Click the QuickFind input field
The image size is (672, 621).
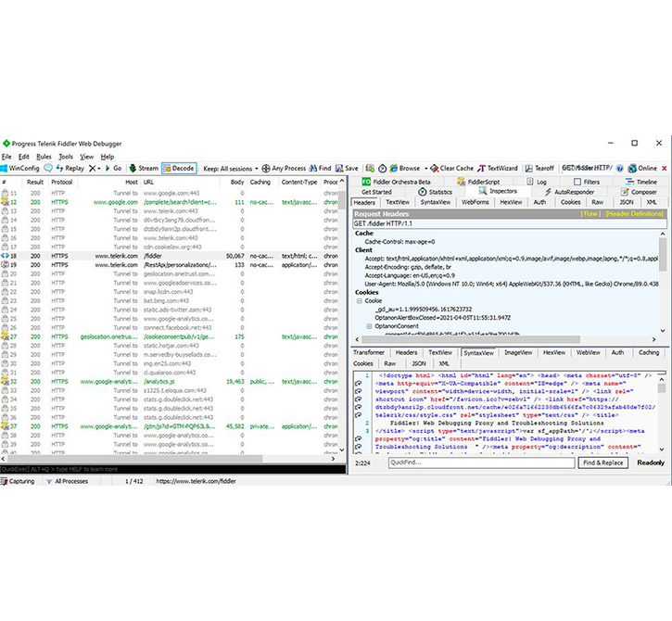tap(481, 463)
